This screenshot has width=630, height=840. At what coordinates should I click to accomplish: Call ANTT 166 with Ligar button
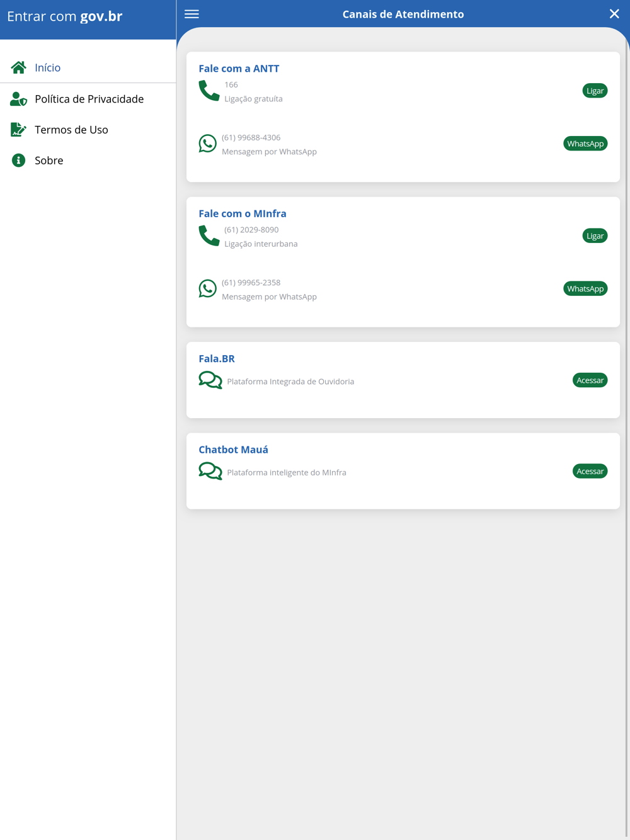tap(595, 91)
